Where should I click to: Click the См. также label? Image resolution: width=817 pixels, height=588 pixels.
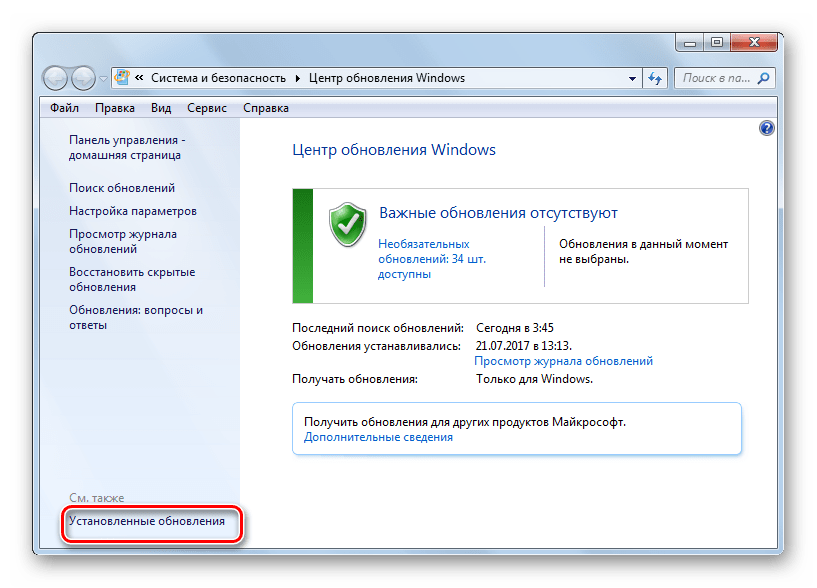96,498
